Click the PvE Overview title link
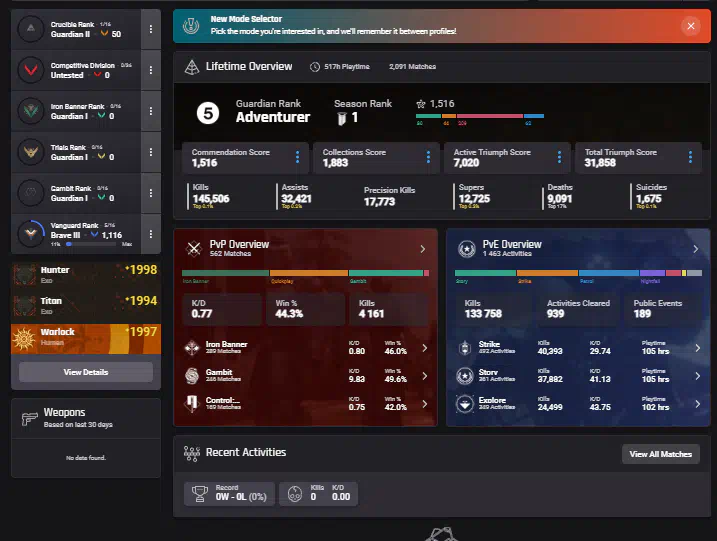The height and width of the screenshot is (541, 717). click(512, 244)
